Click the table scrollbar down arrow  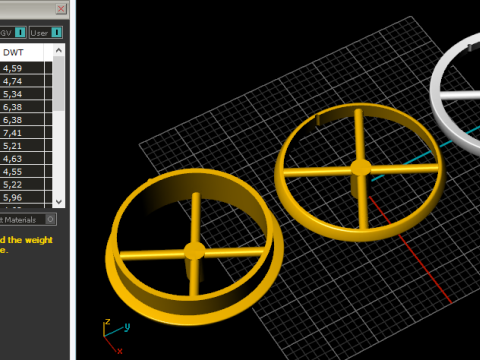point(59,202)
